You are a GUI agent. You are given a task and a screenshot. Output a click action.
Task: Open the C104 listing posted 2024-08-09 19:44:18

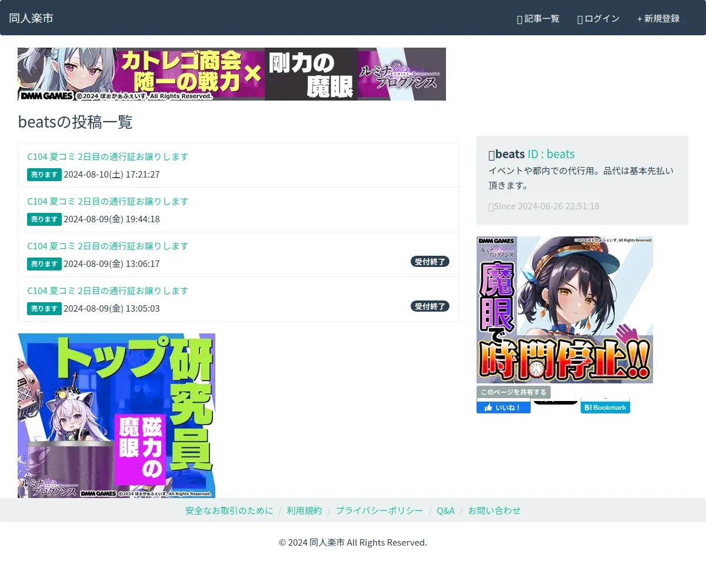pos(108,201)
